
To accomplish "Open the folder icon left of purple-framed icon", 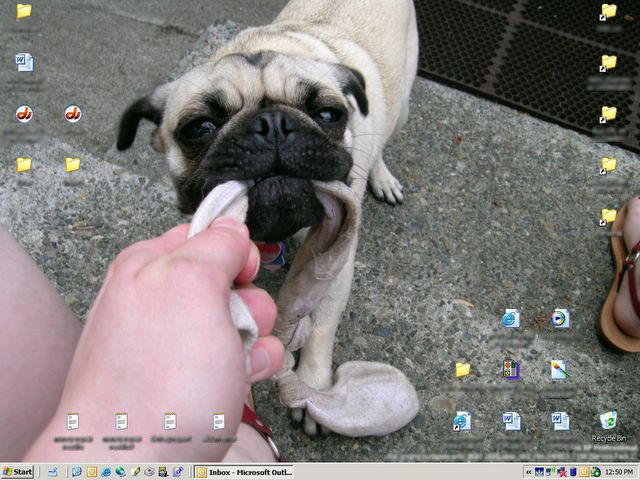I will pos(462,370).
